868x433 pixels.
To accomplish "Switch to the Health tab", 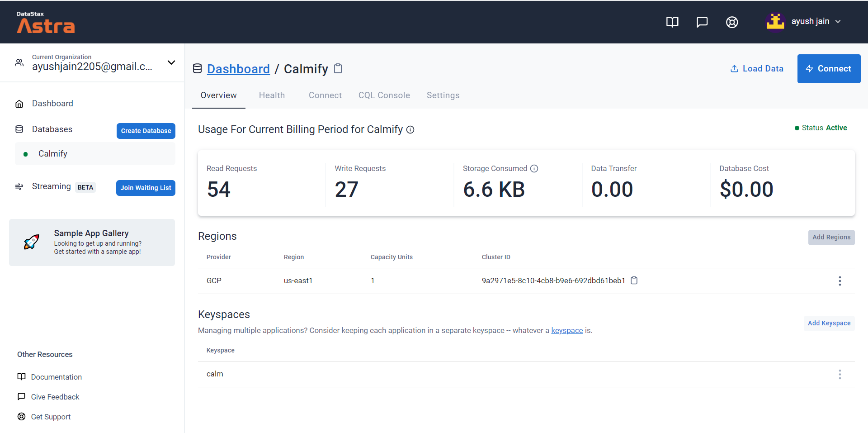I will 272,95.
